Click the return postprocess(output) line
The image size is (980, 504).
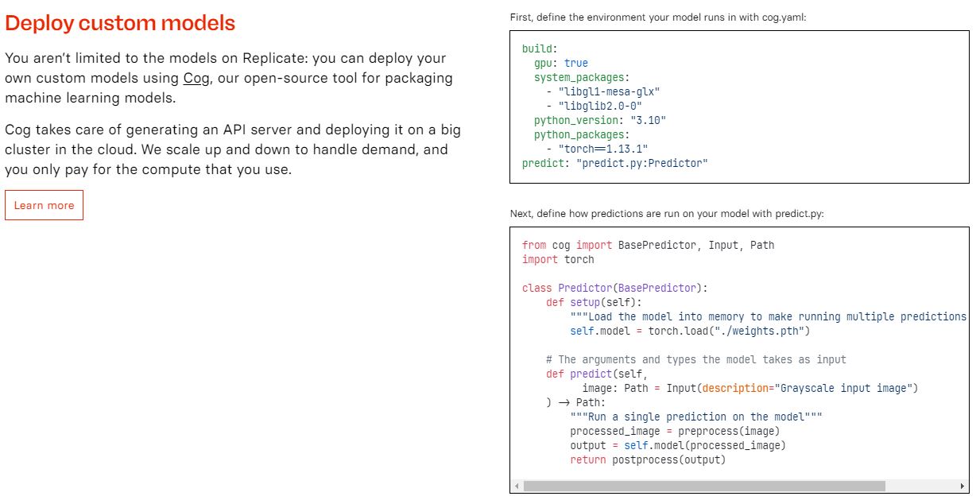648,459
